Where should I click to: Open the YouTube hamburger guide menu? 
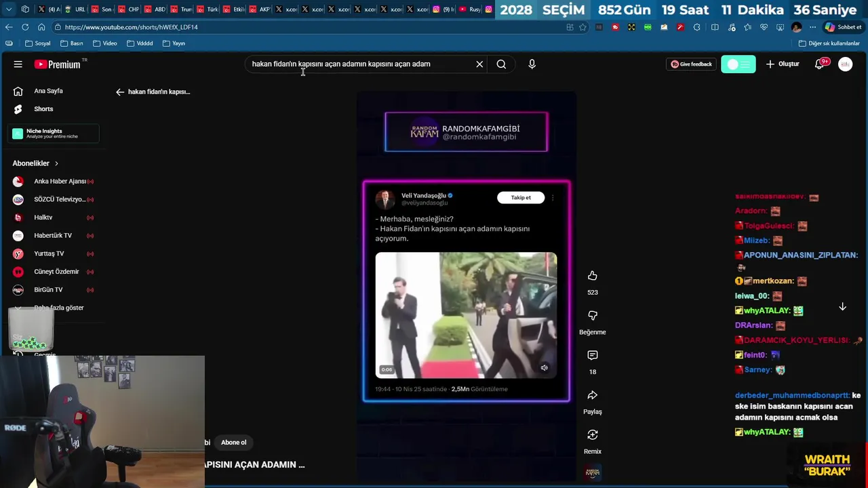tap(18, 64)
